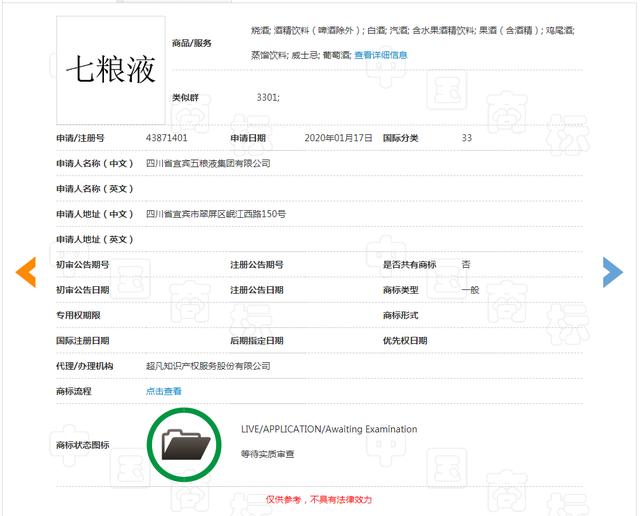640x516 pixels.
Task: Click the 初审公告日期 label
Action: pos(82,290)
